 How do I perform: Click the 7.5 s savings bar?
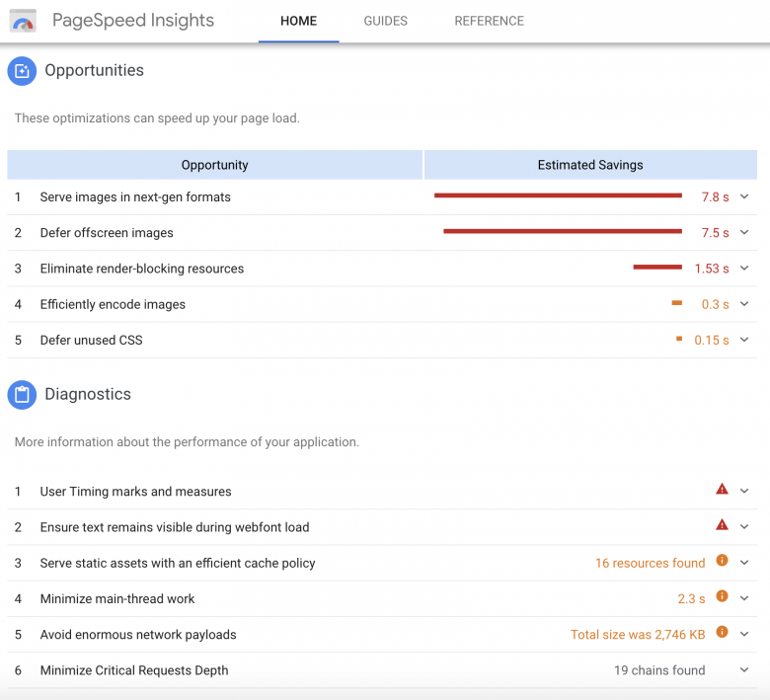563,231
